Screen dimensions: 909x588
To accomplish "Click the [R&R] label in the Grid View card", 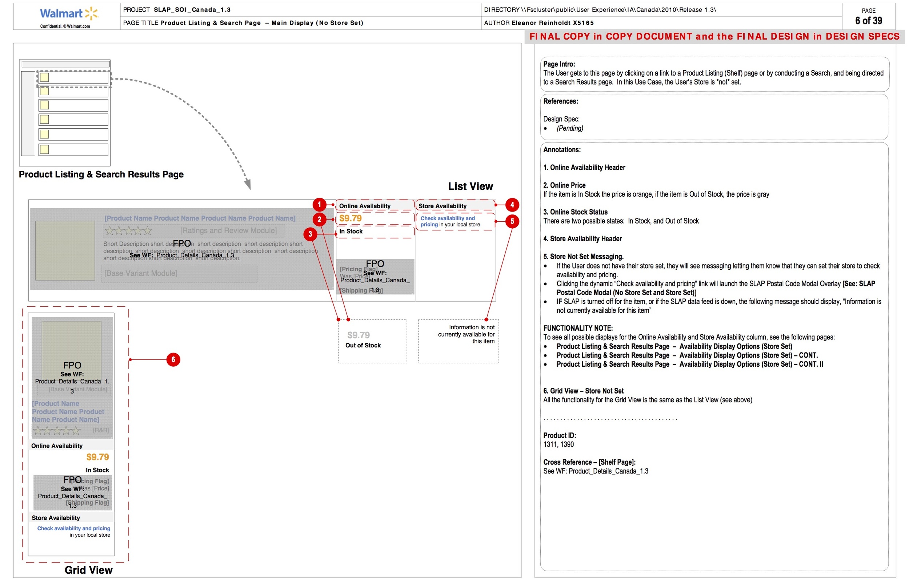I will 101,430.
